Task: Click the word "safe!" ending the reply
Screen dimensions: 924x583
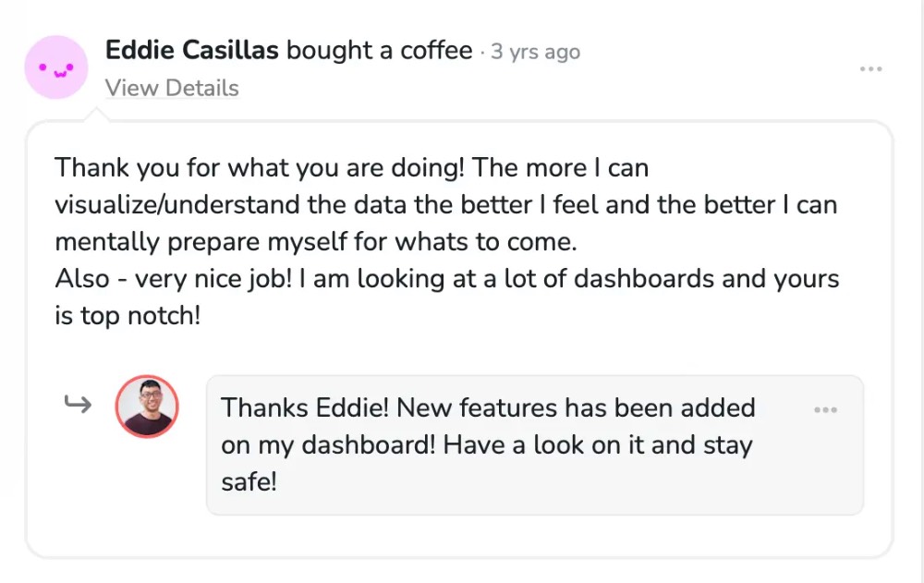Action: point(249,481)
